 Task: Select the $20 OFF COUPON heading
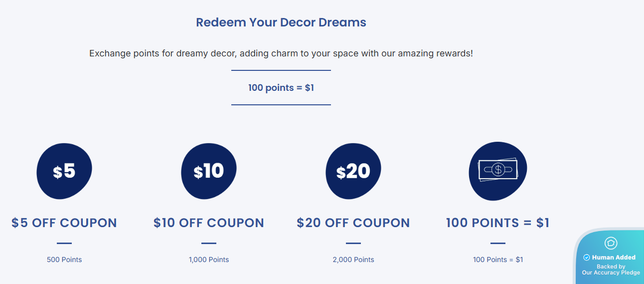(x=353, y=223)
